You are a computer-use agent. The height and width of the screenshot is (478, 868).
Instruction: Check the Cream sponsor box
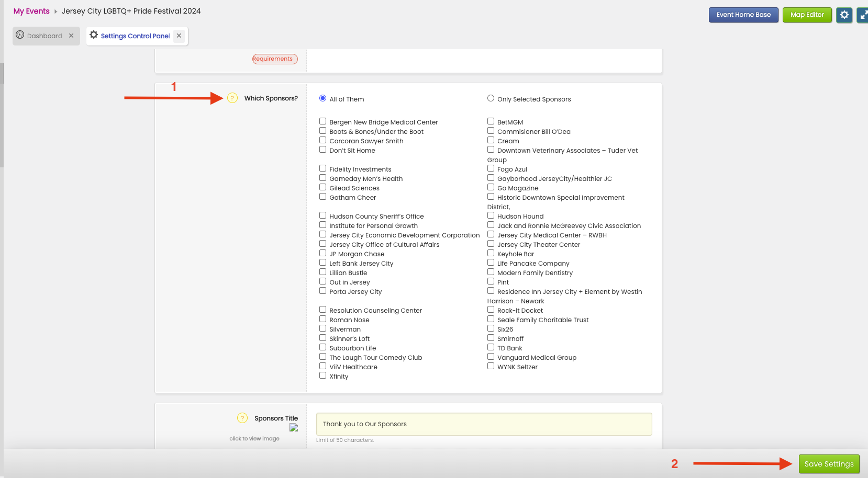pos(491,140)
